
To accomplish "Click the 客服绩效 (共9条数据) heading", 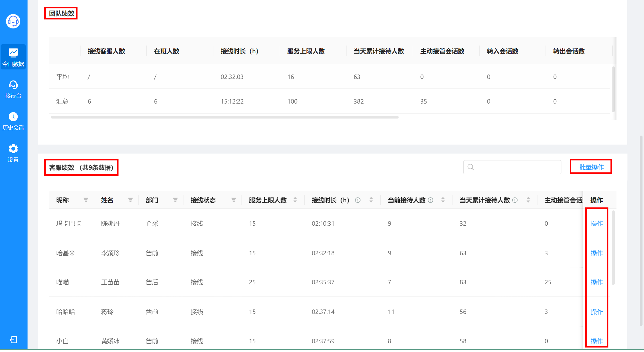I will pos(81,167).
